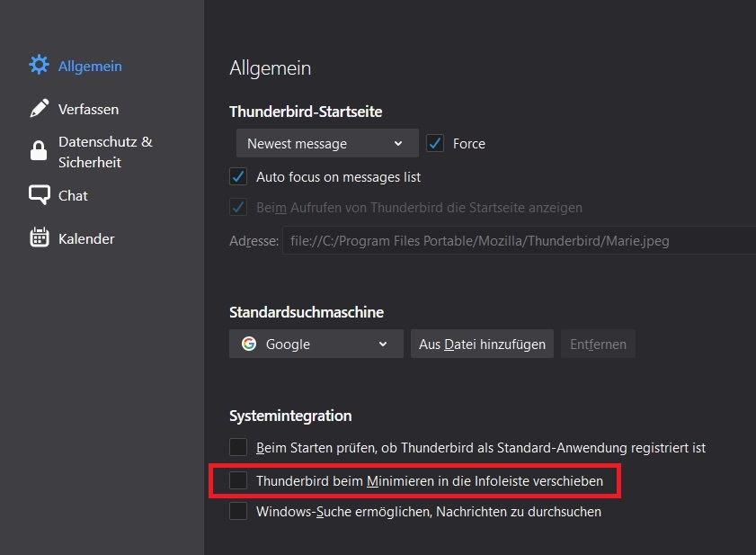The height and width of the screenshot is (555, 756).
Task: Click the Entfernen button
Action: (x=598, y=344)
